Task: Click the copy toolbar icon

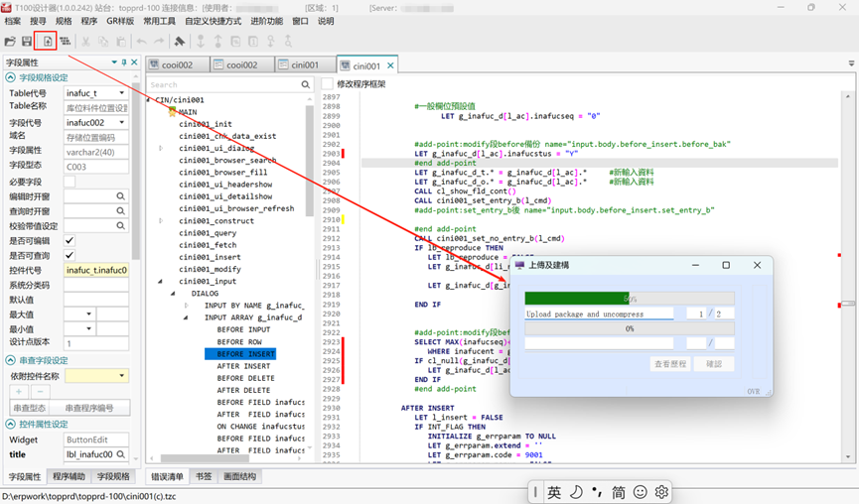Action: click(x=103, y=41)
